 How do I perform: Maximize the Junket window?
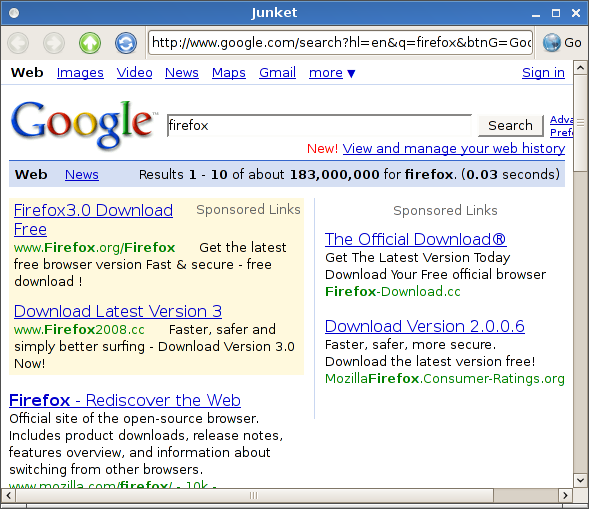(556, 14)
